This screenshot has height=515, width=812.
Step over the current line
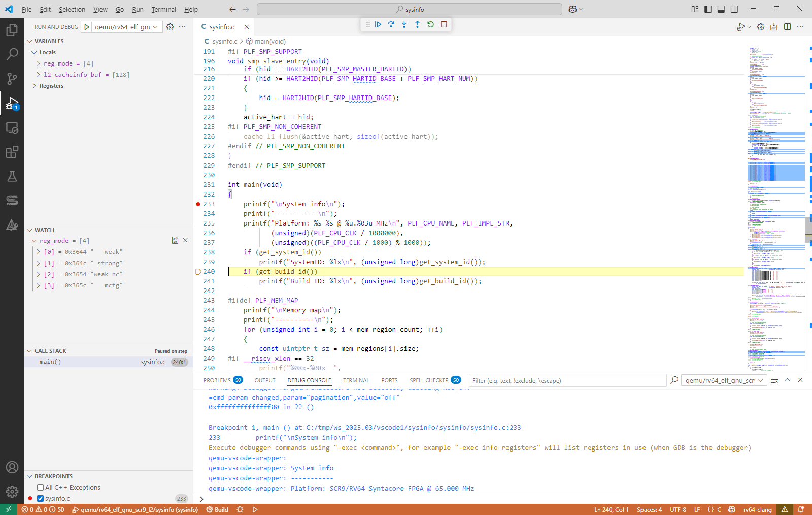pyautogui.click(x=391, y=24)
